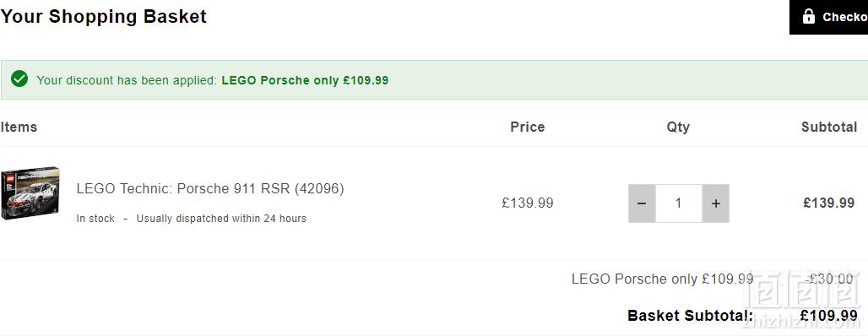The image size is (868, 336).
Task: Increase quantity with the plus button
Action: pos(716,203)
